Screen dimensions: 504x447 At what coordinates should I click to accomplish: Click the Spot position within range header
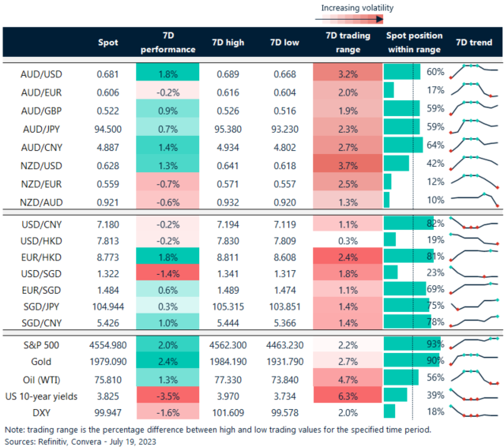tap(413, 43)
